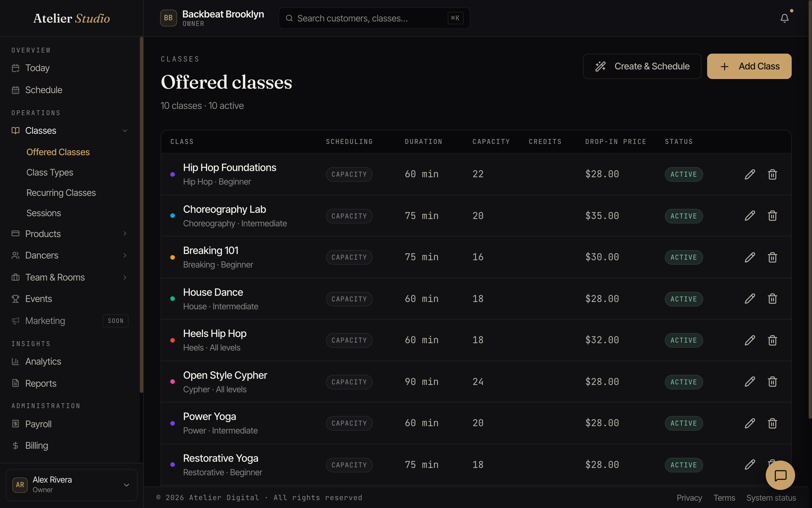Open the chat support bubble
This screenshot has width=812, height=508.
780,476
